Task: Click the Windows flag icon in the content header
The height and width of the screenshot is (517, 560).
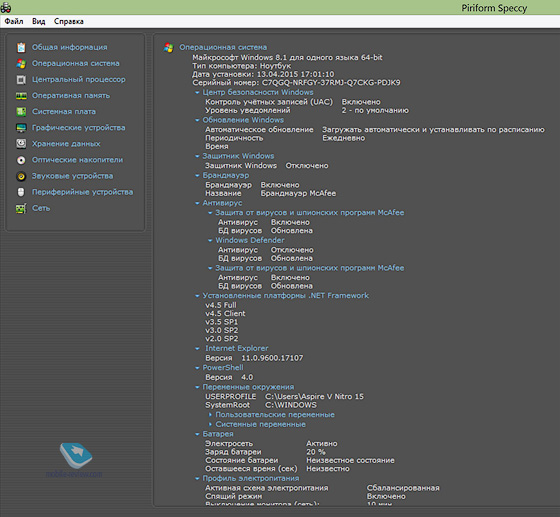Action: click(x=168, y=47)
